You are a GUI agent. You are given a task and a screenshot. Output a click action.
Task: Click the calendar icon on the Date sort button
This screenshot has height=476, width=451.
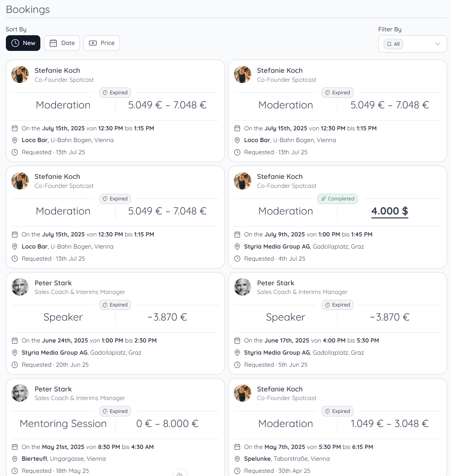pyautogui.click(x=54, y=43)
